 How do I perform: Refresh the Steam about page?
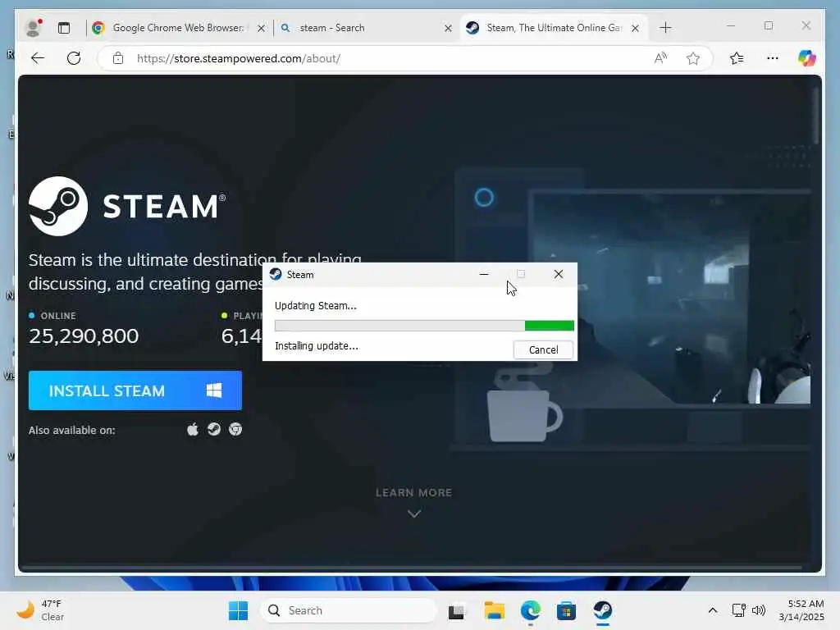tap(74, 58)
